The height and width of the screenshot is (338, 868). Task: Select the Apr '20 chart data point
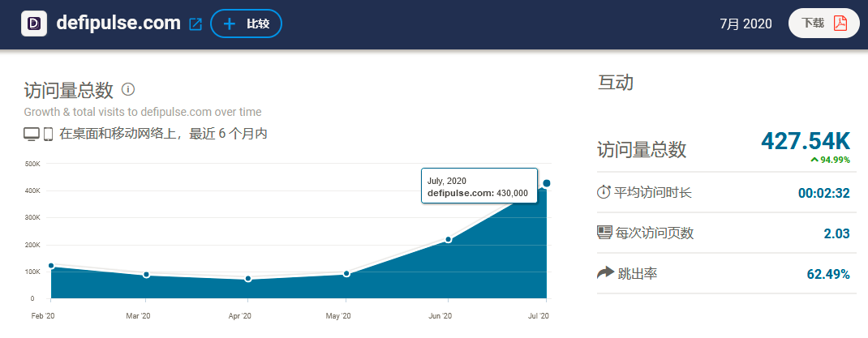point(248,279)
